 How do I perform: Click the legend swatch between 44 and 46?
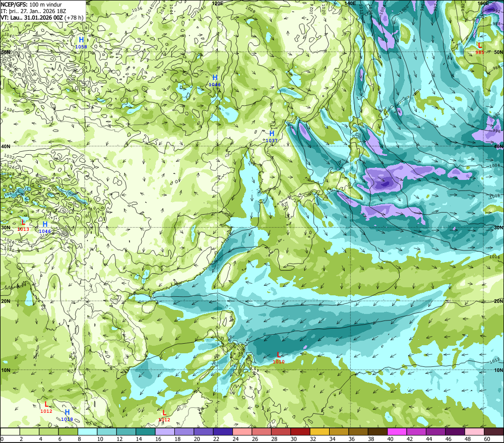(435, 431)
